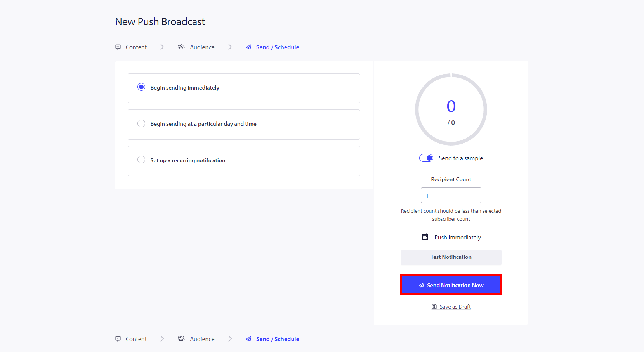Select Begin sending immediately radio option
Viewport: 644px width, 352px height.
pos(141,87)
